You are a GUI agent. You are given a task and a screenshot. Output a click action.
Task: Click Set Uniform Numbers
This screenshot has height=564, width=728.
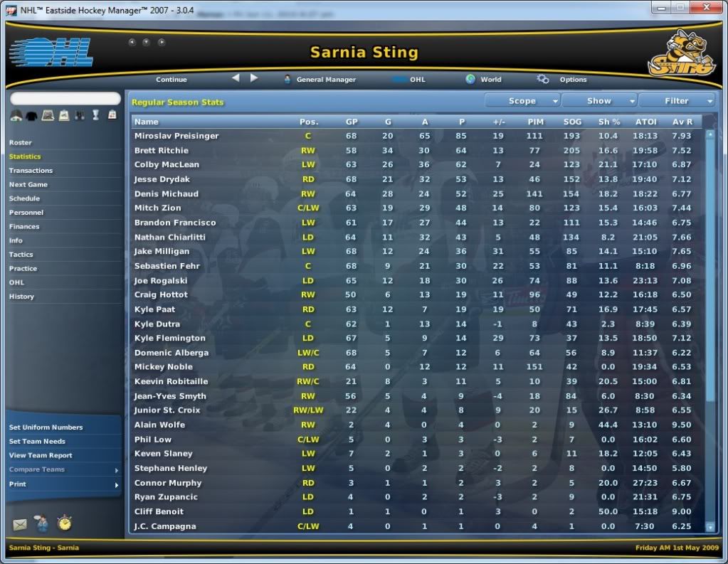point(46,427)
